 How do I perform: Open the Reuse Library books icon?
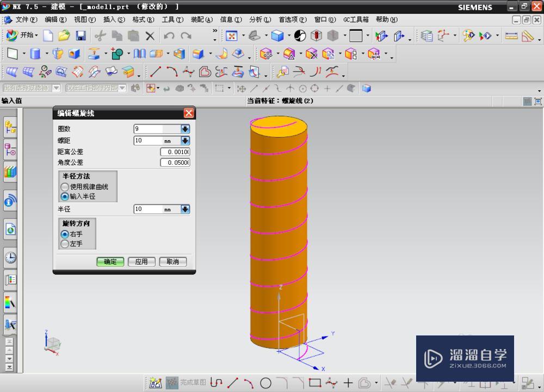[10, 172]
